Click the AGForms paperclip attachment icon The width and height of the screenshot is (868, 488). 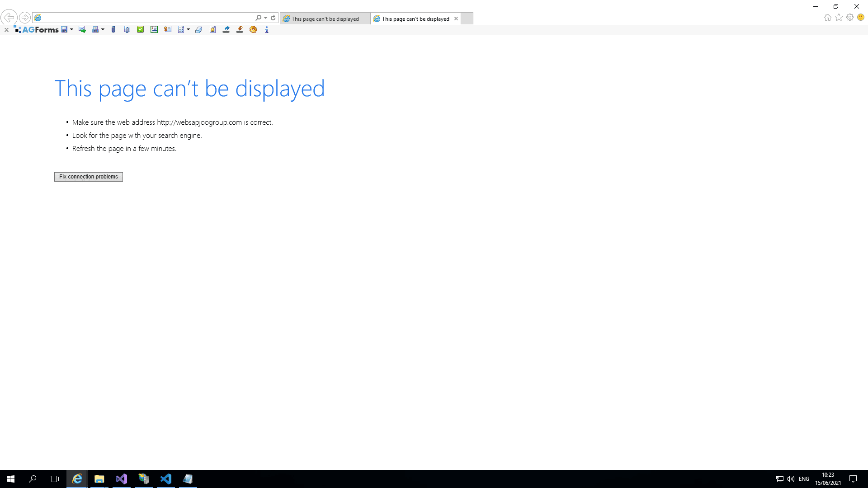[x=113, y=29]
